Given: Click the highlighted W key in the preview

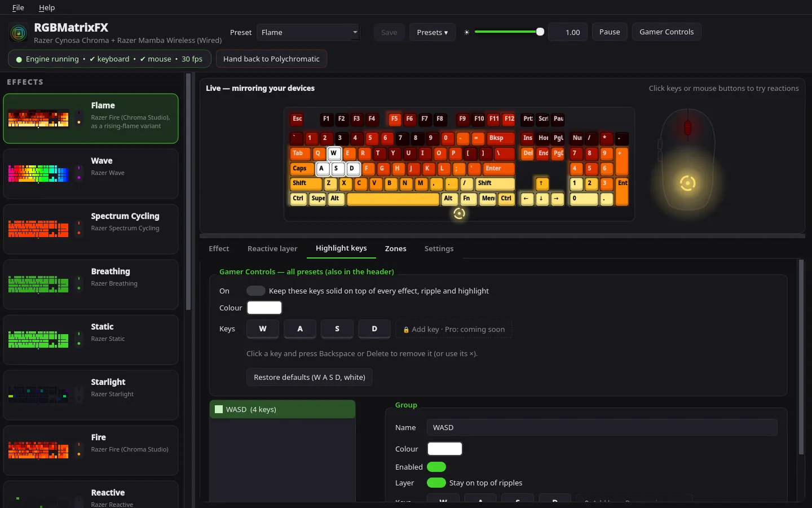Looking at the screenshot, I should pos(334,153).
